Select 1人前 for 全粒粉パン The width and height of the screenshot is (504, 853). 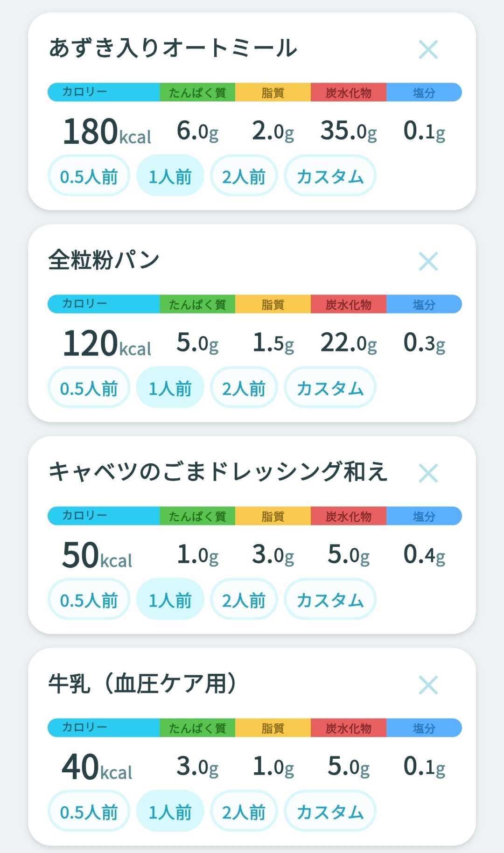(170, 387)
